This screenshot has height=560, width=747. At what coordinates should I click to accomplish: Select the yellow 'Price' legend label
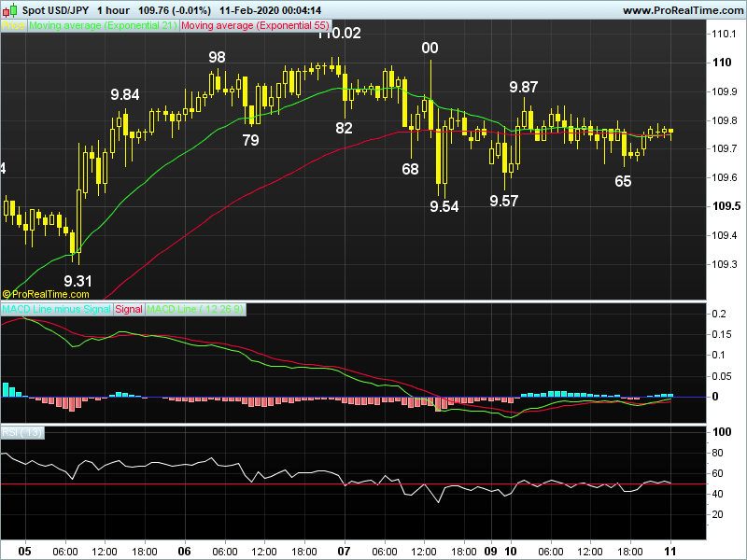pyautogui.click(x=13, y=26)
